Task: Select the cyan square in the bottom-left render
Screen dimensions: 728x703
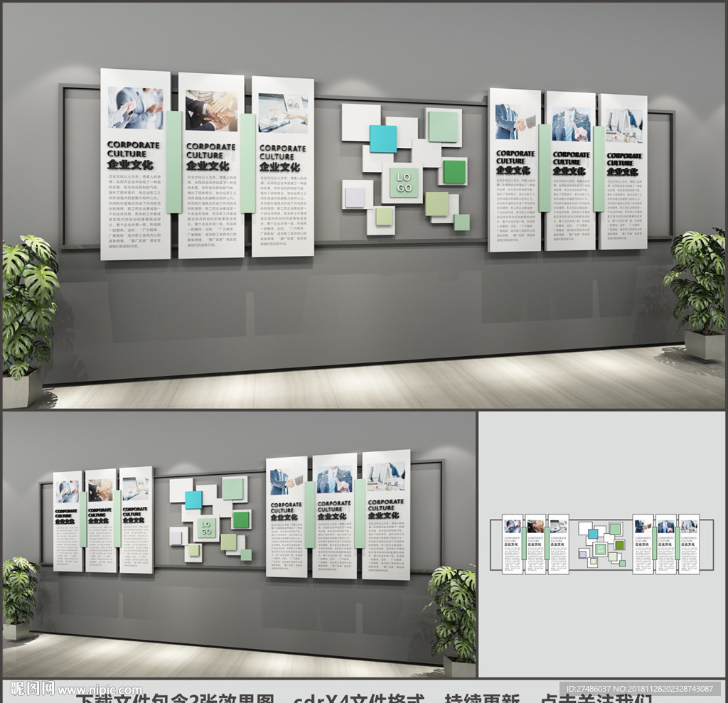Action: 193,500
